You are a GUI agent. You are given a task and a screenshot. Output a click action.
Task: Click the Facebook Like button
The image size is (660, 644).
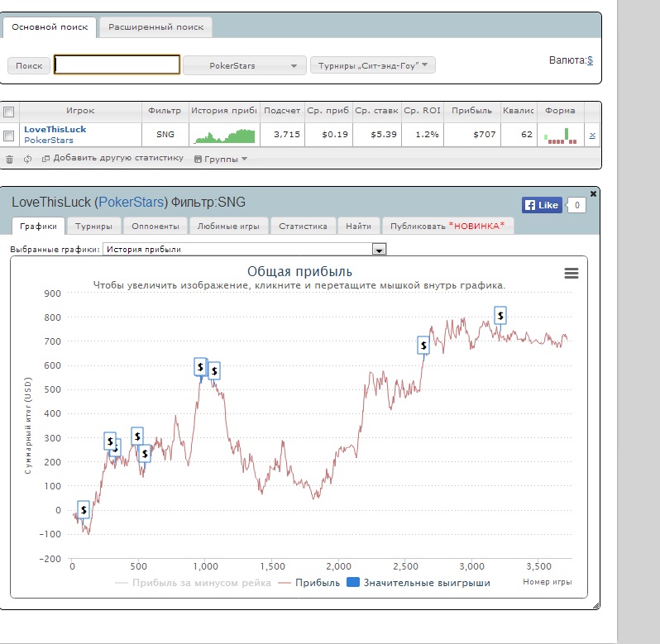[542, 205]
